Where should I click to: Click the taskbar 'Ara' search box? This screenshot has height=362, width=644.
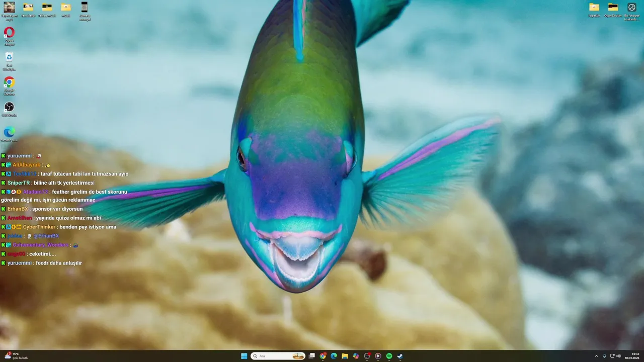click(278, 356)
